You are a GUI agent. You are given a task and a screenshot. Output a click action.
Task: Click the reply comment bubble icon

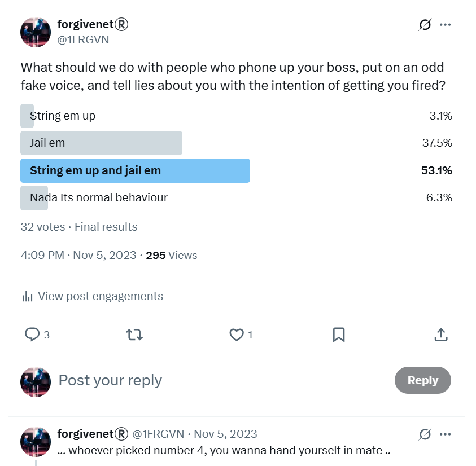coord(32,335)
